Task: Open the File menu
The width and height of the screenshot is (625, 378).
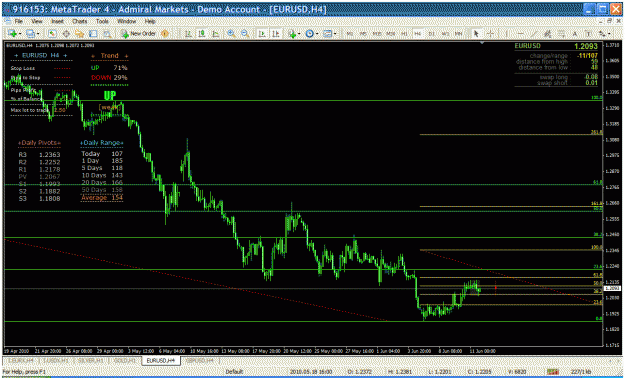Action: (x=19, y=21)
